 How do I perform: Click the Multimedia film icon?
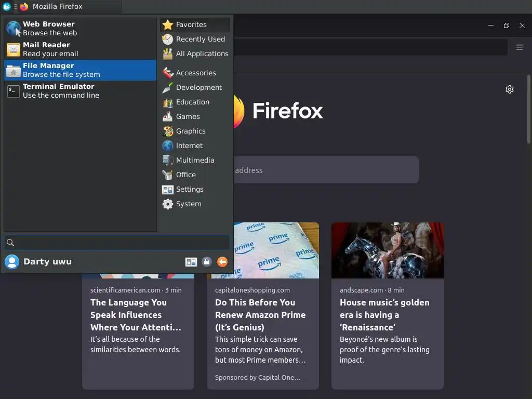point(168,160)
